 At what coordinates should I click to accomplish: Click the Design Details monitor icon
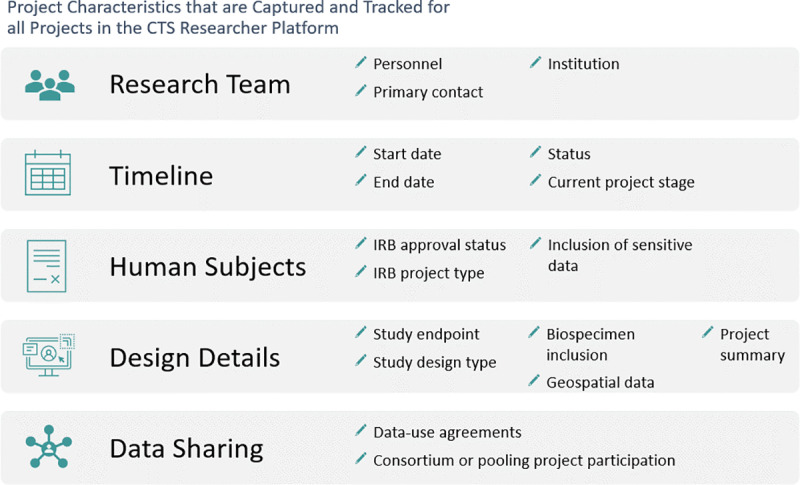pyautogui.click(x=48, y=355)
